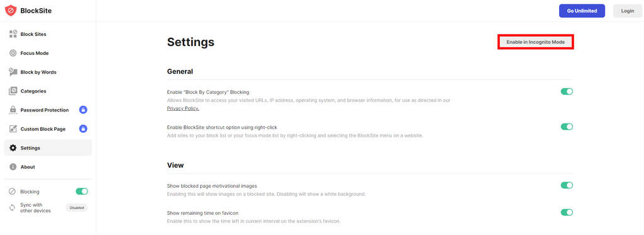The height and width of the screenshot is (235, 644).
Task: Click the Settings gear icon in sidebar
Action: [13, 148]
